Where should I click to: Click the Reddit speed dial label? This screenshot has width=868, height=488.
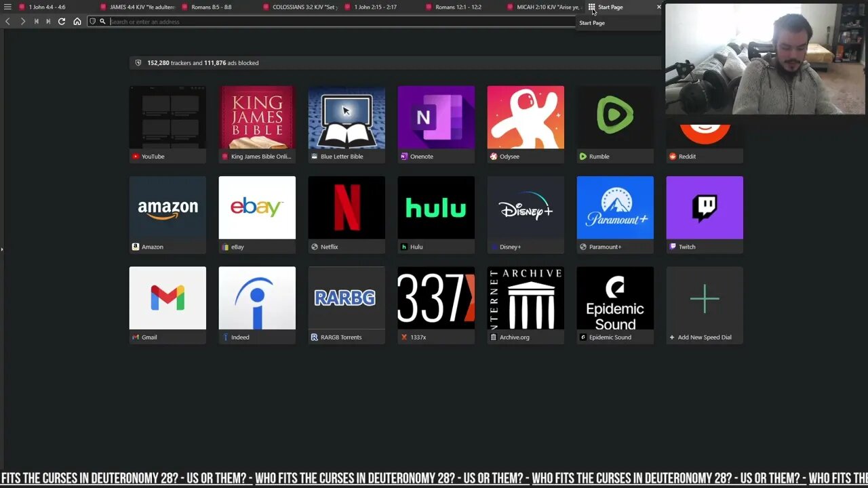click(x=687, y=157)
